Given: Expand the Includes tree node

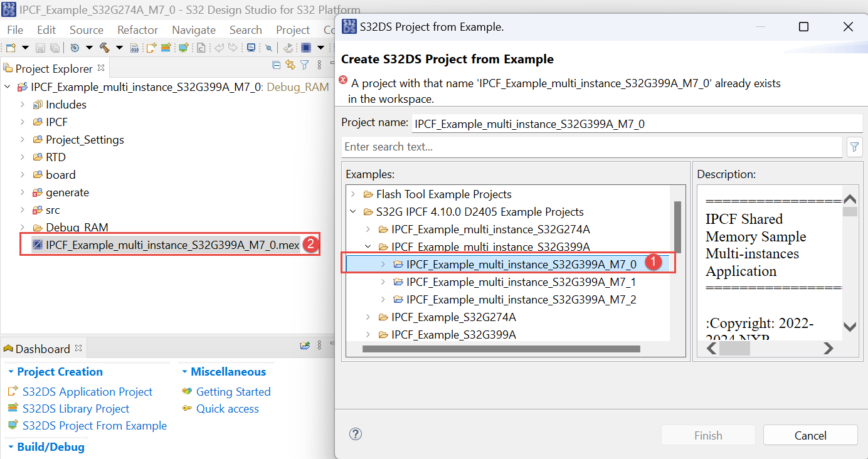Looking at the screenshot, I should [23, 105].
